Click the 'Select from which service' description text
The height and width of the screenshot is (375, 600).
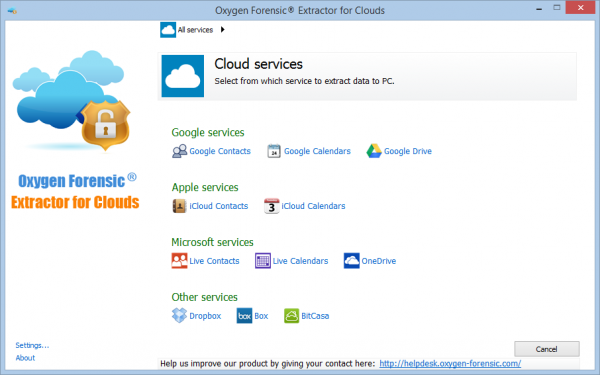pyautogui.click(x=304, y=81)
